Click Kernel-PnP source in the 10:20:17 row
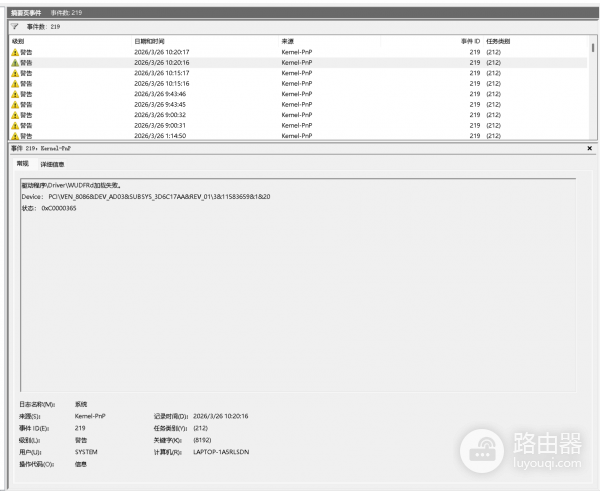Image resolution: width=600 pixels, height=491 pixels. pyautogui.click(x=297, y=52)
